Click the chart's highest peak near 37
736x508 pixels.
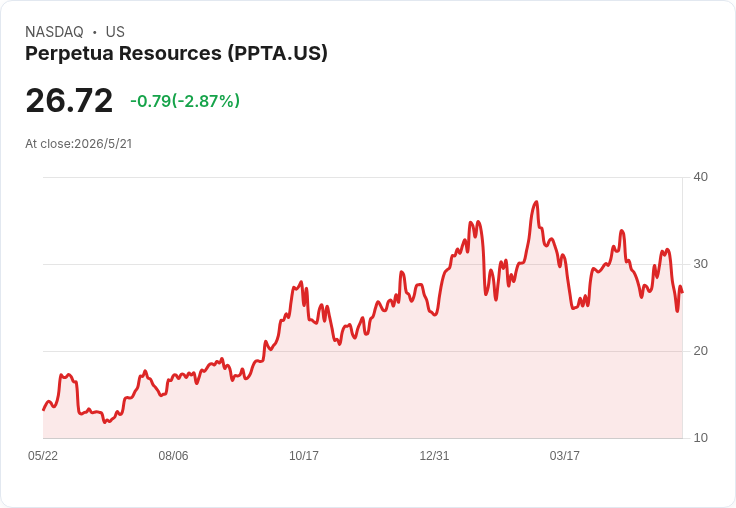click(536, 202)
